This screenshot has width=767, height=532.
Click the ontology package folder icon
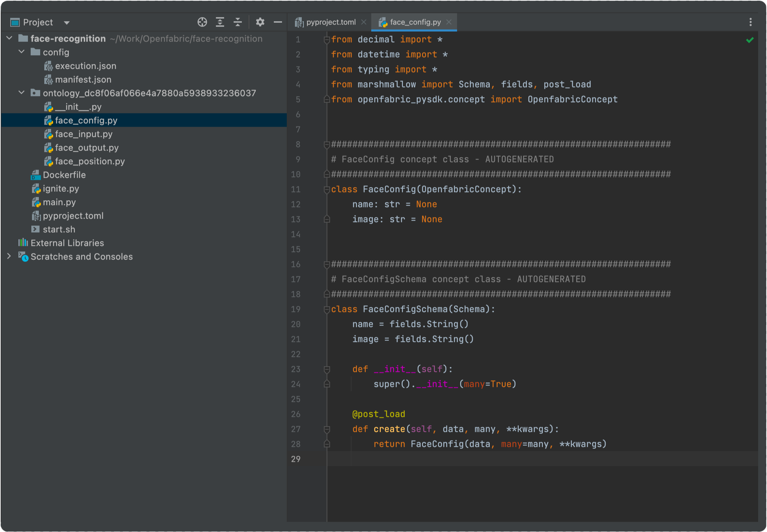[35, 93]
